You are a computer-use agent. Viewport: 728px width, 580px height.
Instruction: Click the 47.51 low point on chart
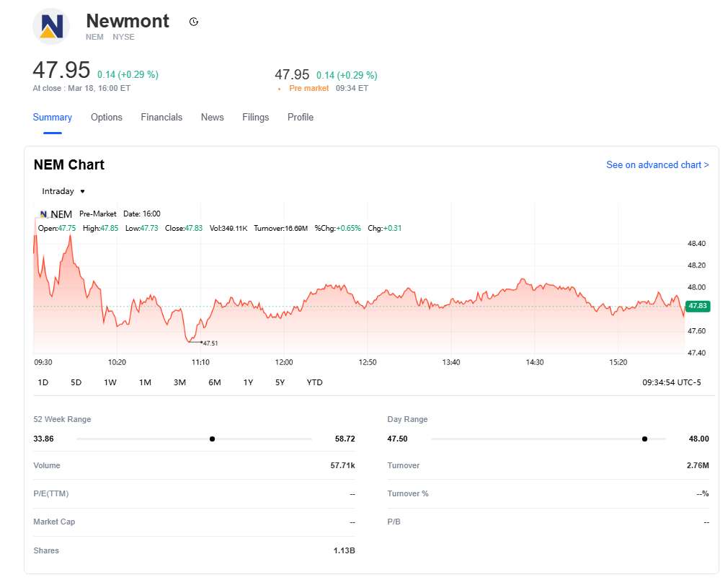(x=201, y=342)
